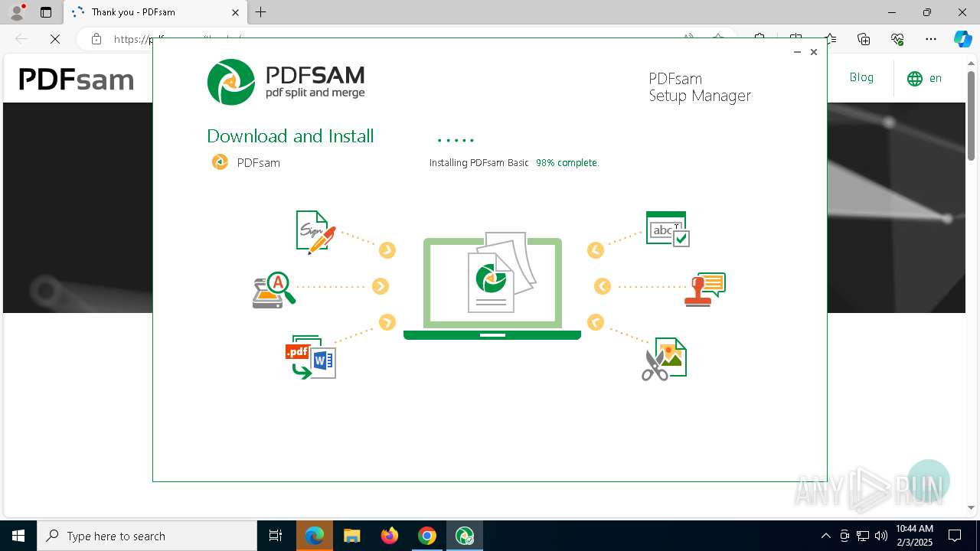Screen dimensions: 980x551
Task: Click the browser back arrow
Action: click(21, 39)
